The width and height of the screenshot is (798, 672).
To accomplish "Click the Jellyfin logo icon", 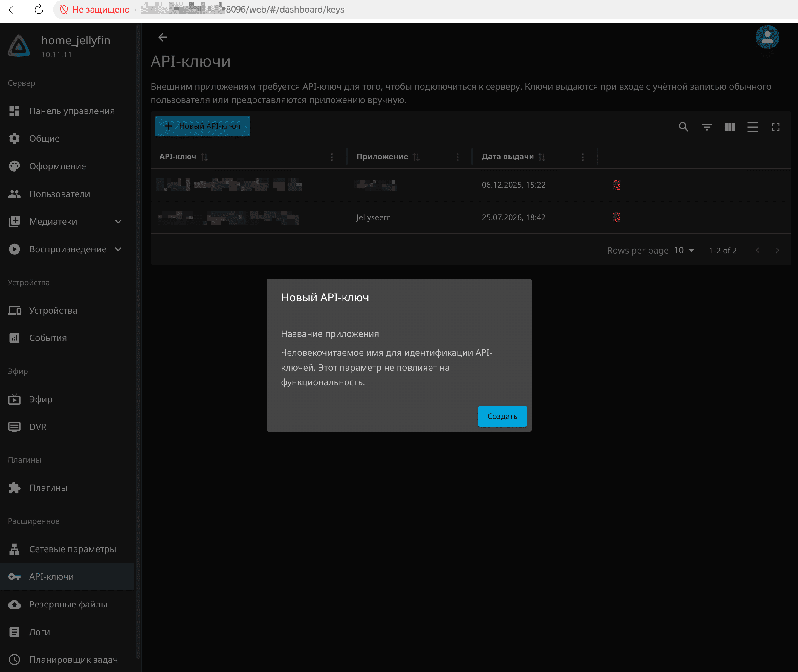I will (19, 46).
